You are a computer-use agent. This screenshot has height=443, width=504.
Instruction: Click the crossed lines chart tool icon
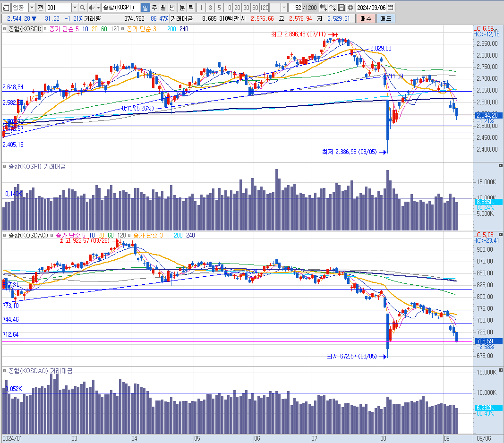[333, 8]
